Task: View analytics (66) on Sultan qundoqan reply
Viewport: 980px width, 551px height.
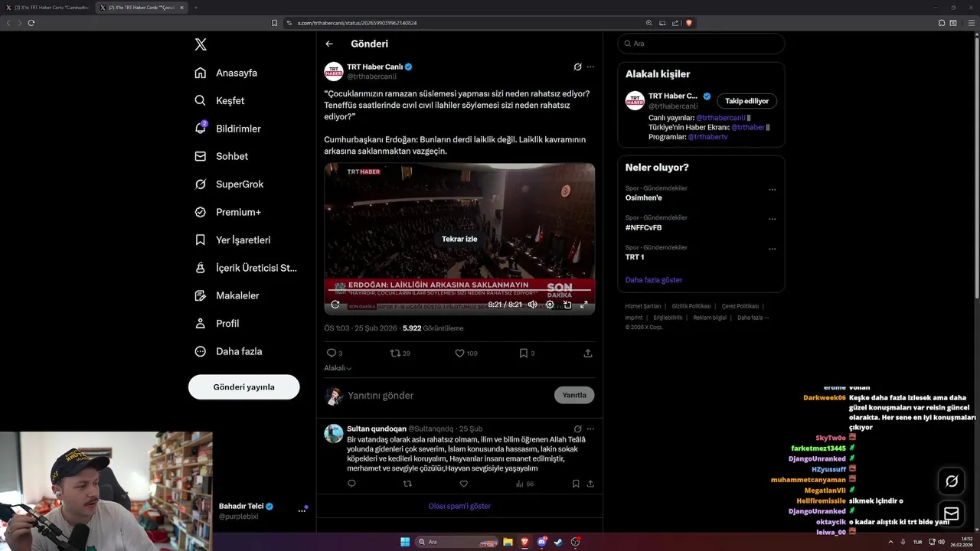Action: coord(524,484)
